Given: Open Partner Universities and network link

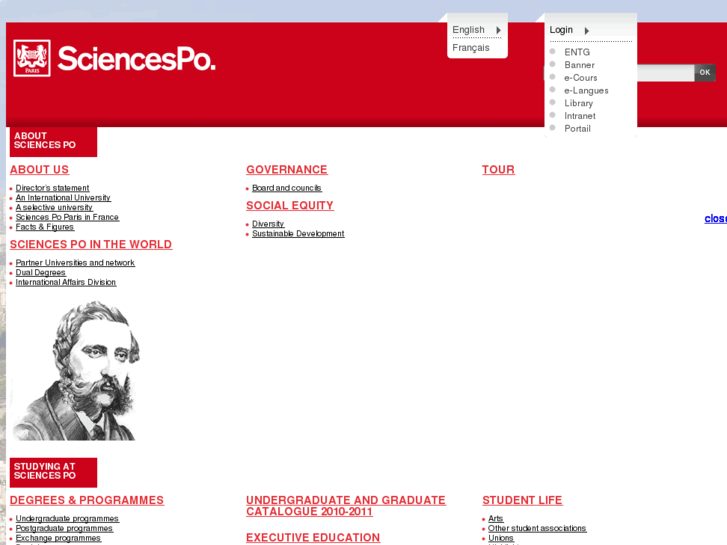Looking at the screenshot, I should coord(75,263).
